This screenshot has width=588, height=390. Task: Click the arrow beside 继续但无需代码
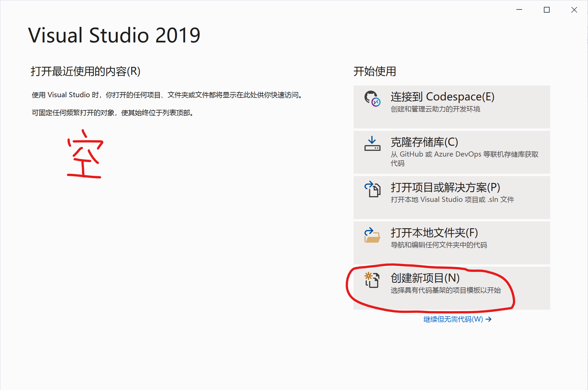point(489,319)
